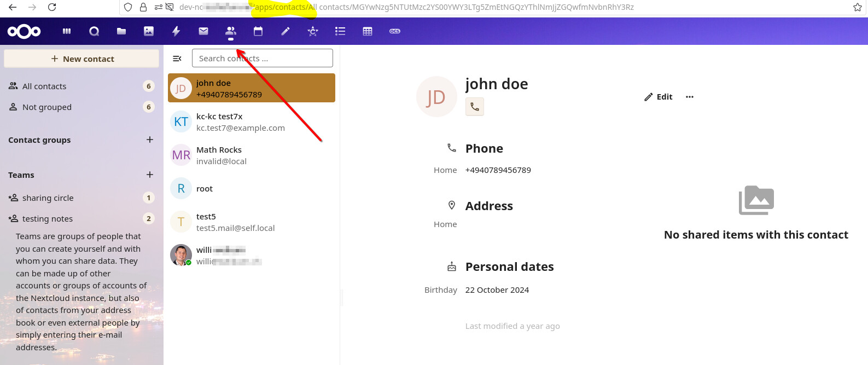
Task: Open the Notes pencil icon
Action: pos(286,31)
